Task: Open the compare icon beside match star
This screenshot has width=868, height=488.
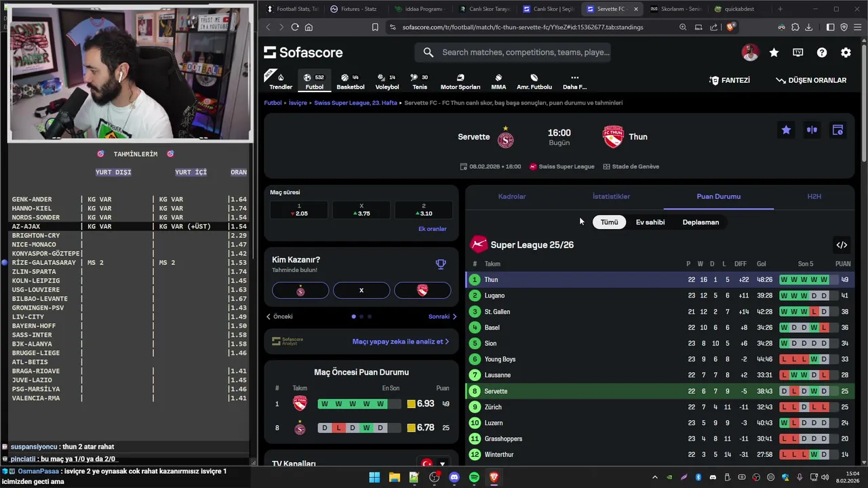Action: point(812,130)
